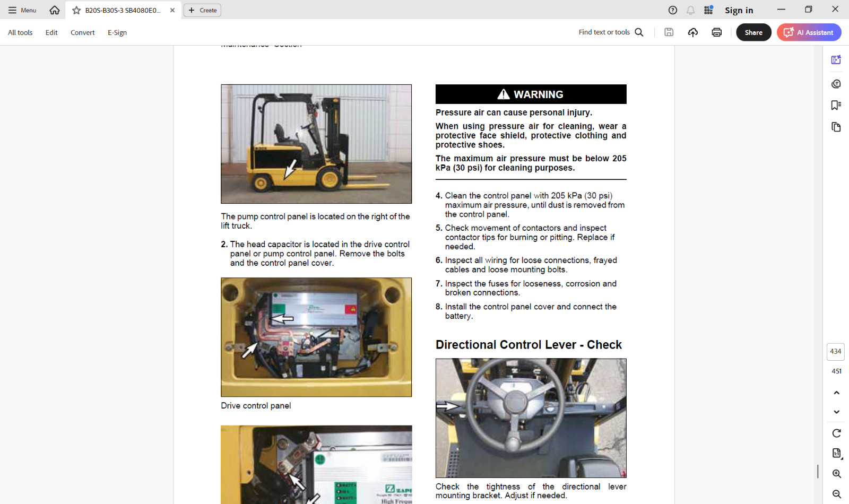Go to the Home icon
The height and width of the screenshot is (504, 849).
pyautogui.click(x=54, y=10)
